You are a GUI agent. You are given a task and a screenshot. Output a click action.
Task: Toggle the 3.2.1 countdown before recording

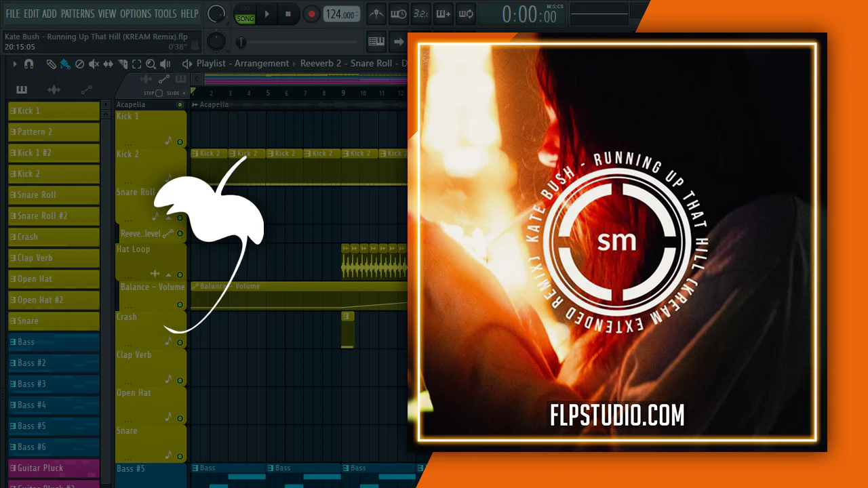[x=420, y=14]
